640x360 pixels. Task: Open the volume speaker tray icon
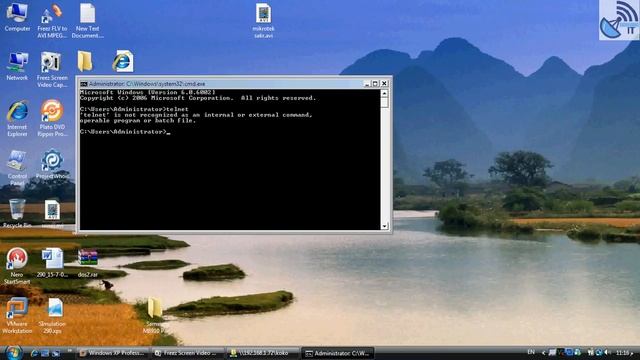pos(608,352)
